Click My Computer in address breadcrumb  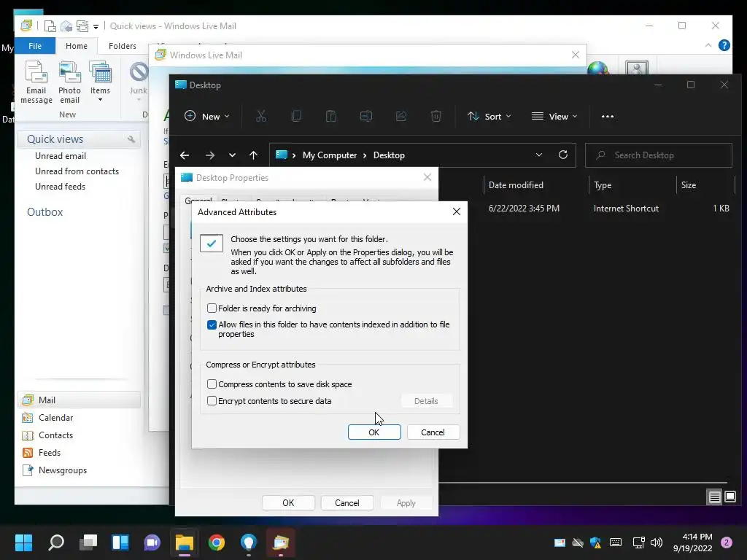pyautogui.click(x=330, y=155)
